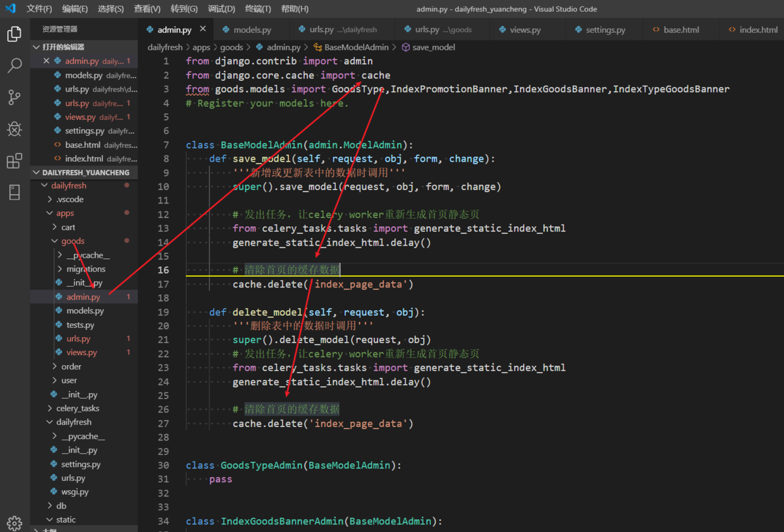
Task: Open the Search view icon
Action: tap(14, 66)
